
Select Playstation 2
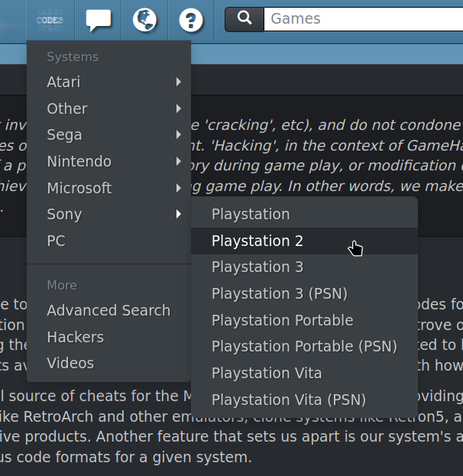click(305, 241)
